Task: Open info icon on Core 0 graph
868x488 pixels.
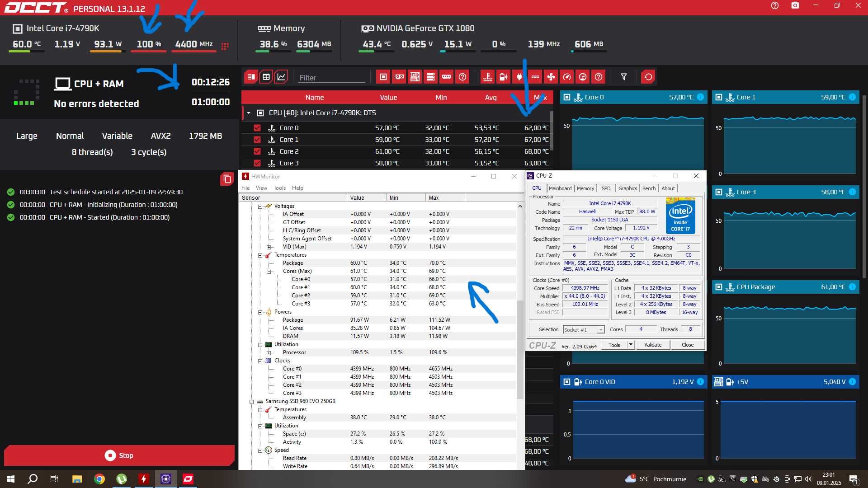Action: click(700, 97)
